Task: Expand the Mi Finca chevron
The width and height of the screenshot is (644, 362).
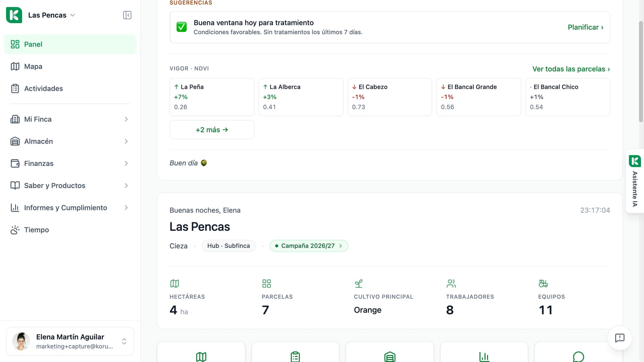Action: pos(126,119)
